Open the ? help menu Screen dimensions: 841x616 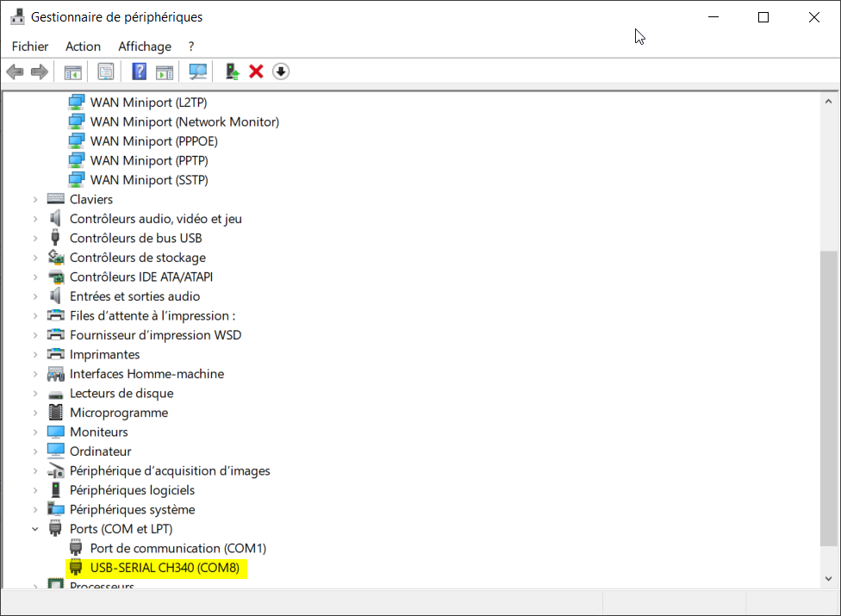pos(191,47)
